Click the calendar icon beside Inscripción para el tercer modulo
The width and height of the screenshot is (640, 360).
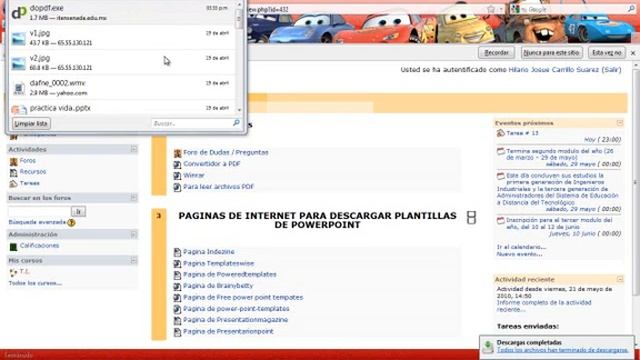click(x=501, y=220)
